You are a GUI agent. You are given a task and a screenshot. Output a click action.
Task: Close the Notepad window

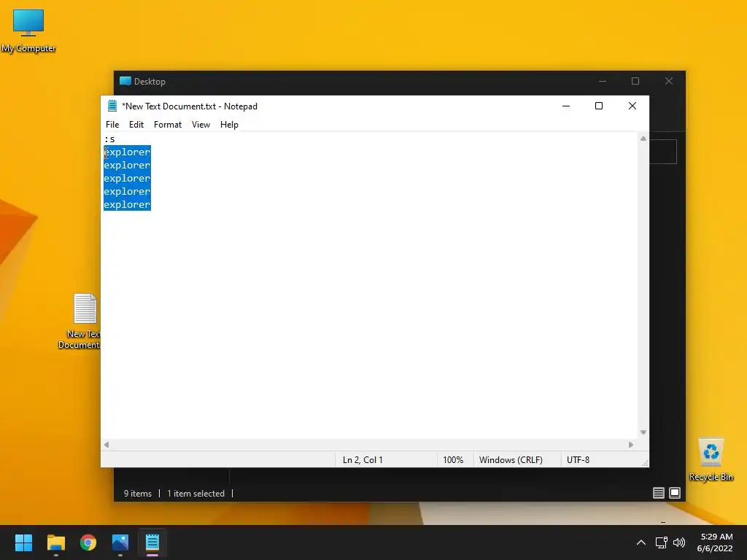(632, 106)
